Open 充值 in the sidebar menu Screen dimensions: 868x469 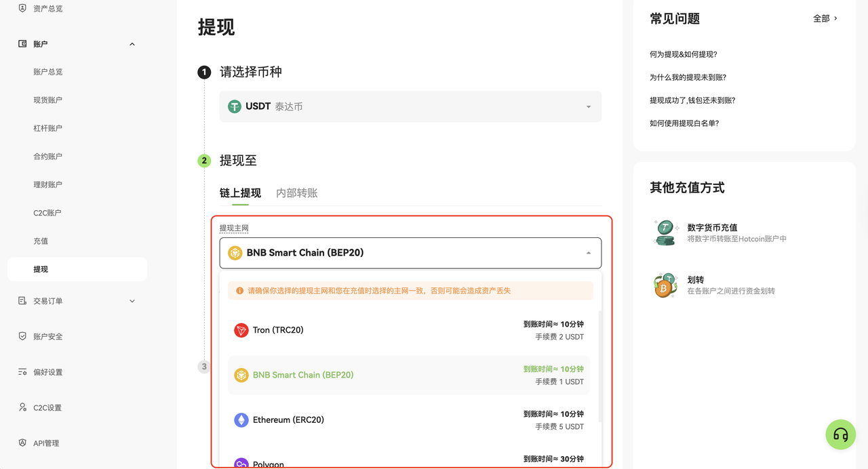tap(41, 241)
